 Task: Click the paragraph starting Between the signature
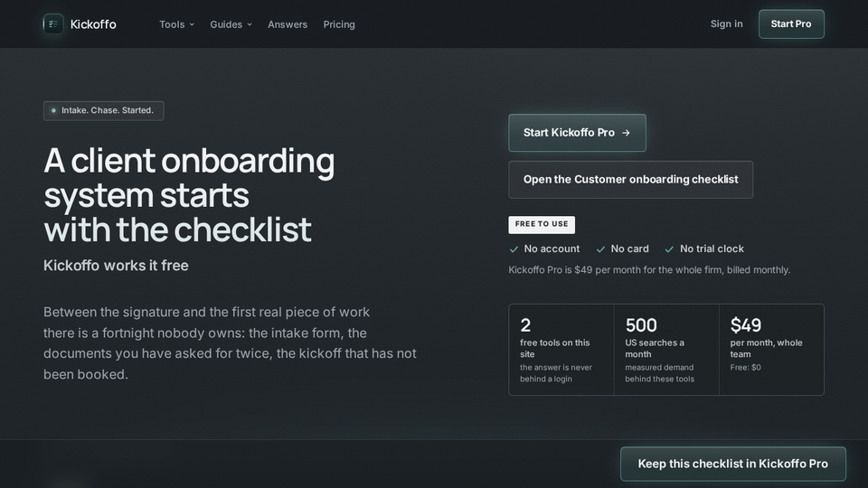230,343
